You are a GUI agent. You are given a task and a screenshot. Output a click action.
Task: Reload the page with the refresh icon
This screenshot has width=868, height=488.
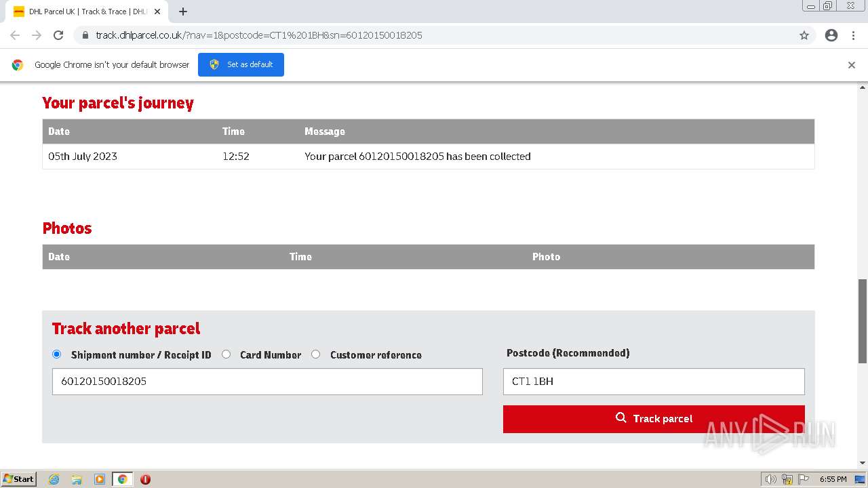pos(58,35)
